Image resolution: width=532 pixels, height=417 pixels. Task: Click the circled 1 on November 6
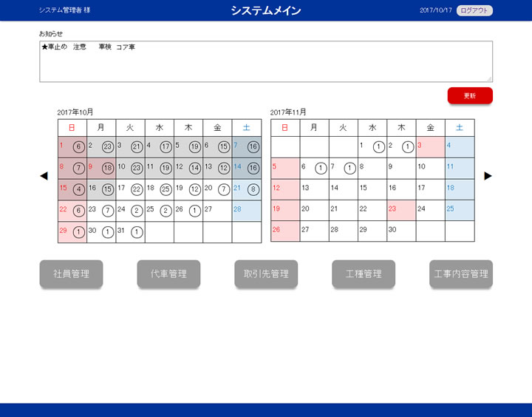point(321,169)
